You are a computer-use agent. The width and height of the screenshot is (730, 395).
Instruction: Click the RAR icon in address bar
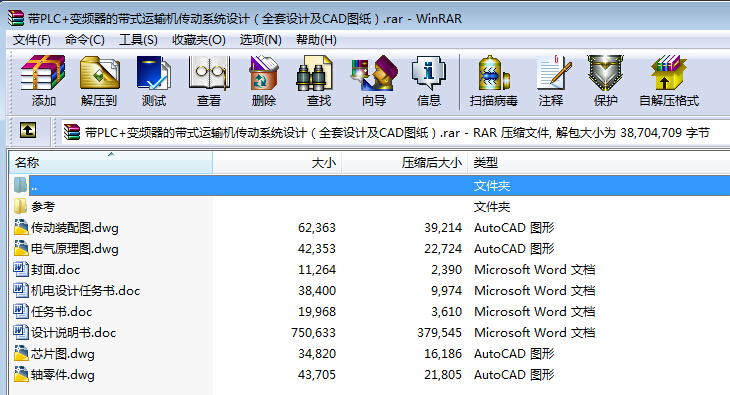click(72, 132)
